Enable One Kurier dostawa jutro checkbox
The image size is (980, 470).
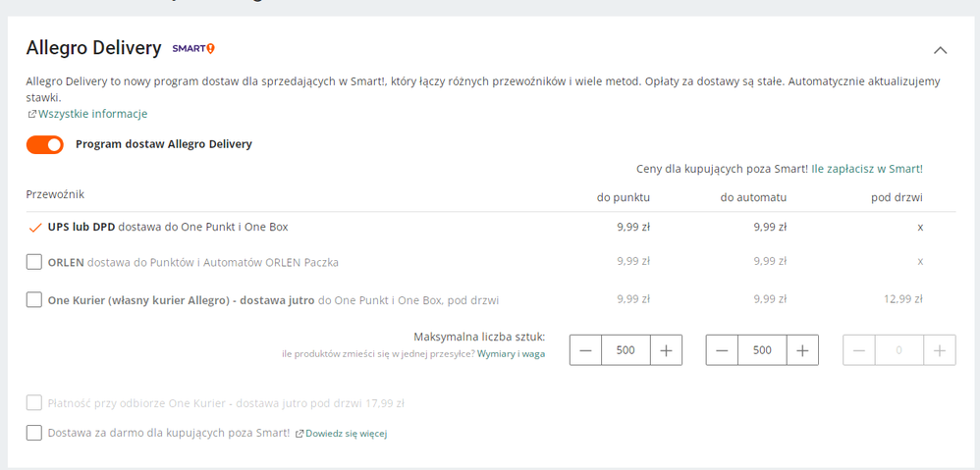click(x=34, y=299)
